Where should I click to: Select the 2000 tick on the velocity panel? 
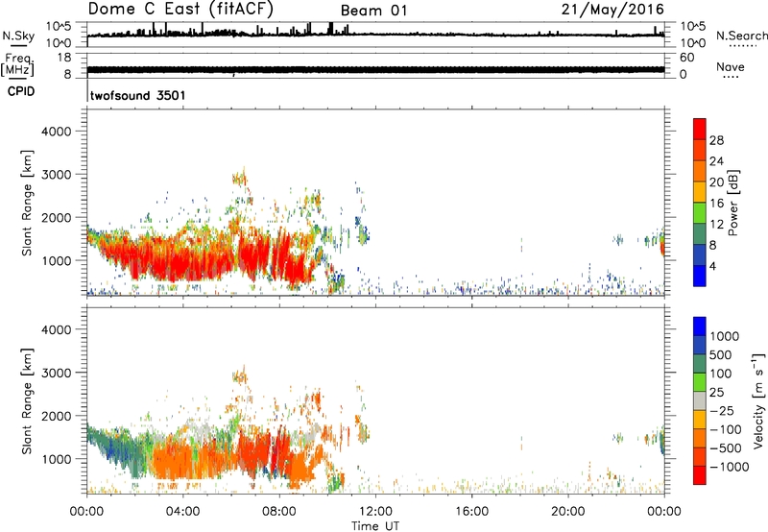point(56,416)
